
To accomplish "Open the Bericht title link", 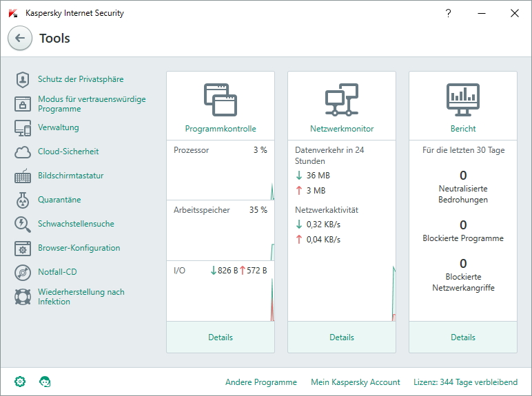I will click(x=463, y=129).
